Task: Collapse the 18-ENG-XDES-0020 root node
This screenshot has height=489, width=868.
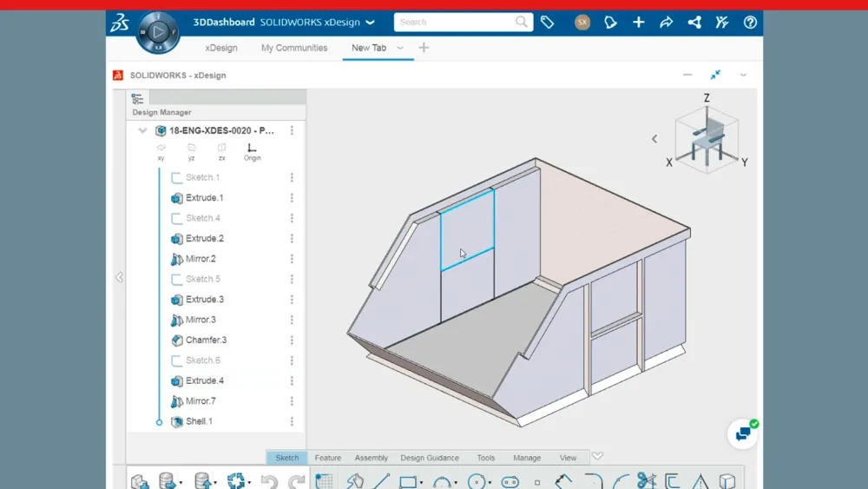Action: point(143,130)
